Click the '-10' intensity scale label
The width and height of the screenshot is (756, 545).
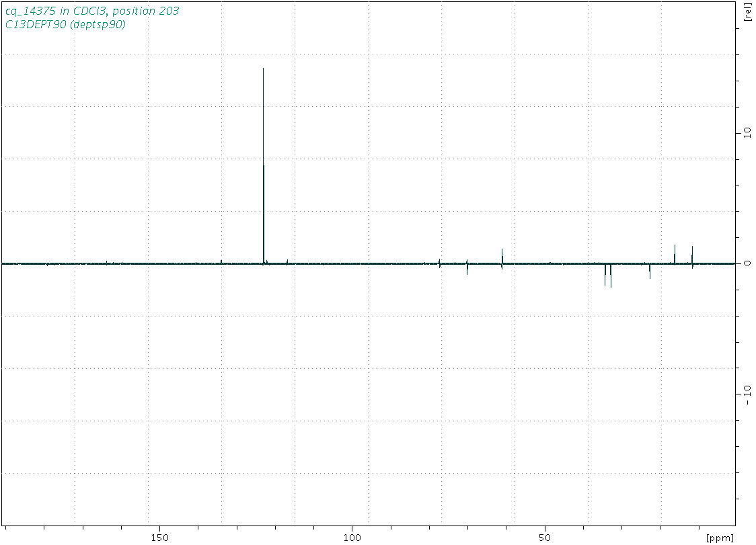748,394
